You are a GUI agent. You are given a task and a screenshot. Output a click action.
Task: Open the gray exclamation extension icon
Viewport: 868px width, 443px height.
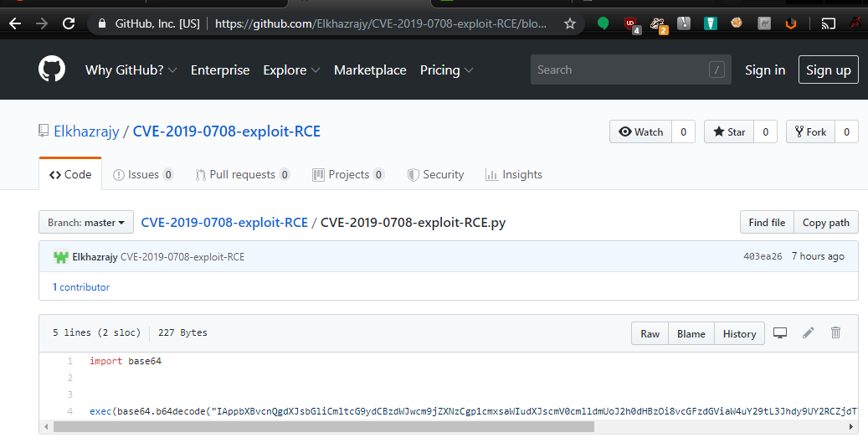(684, 23)
